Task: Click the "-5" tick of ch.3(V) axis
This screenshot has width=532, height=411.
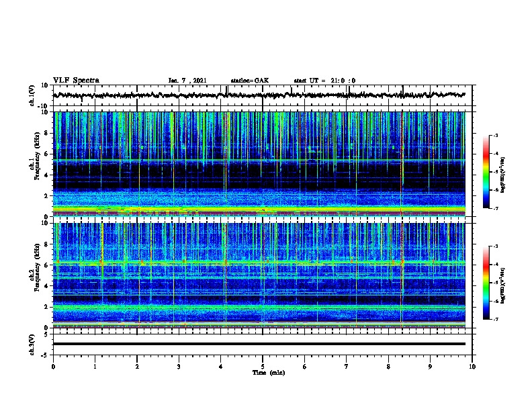Action: [45, 355]
